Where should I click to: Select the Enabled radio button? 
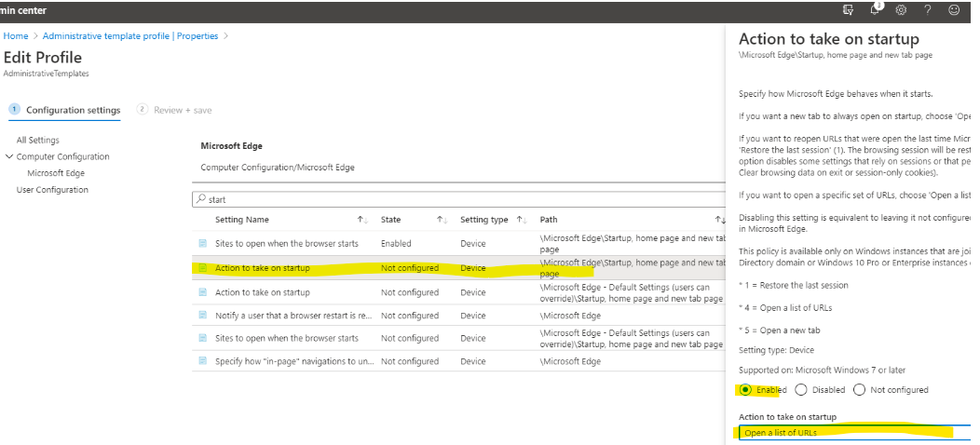pos(745,389)
